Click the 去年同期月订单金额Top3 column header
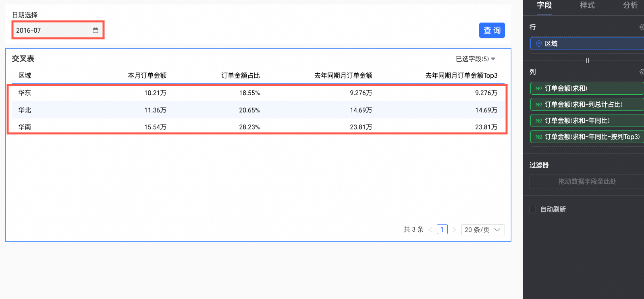Screen dimensions: 644x299 (x=461, y=75)
